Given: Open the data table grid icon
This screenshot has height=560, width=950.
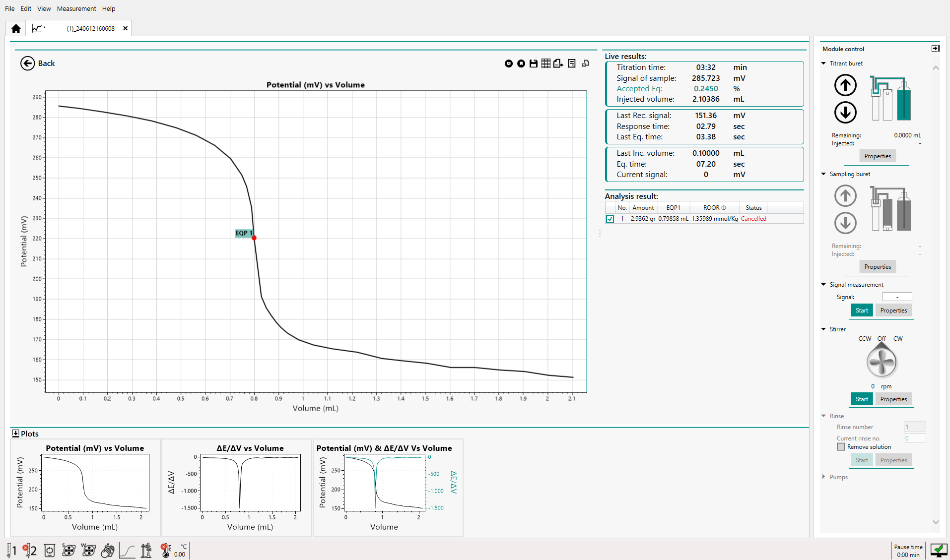Looking at the screenshot, I should point(545,63).
